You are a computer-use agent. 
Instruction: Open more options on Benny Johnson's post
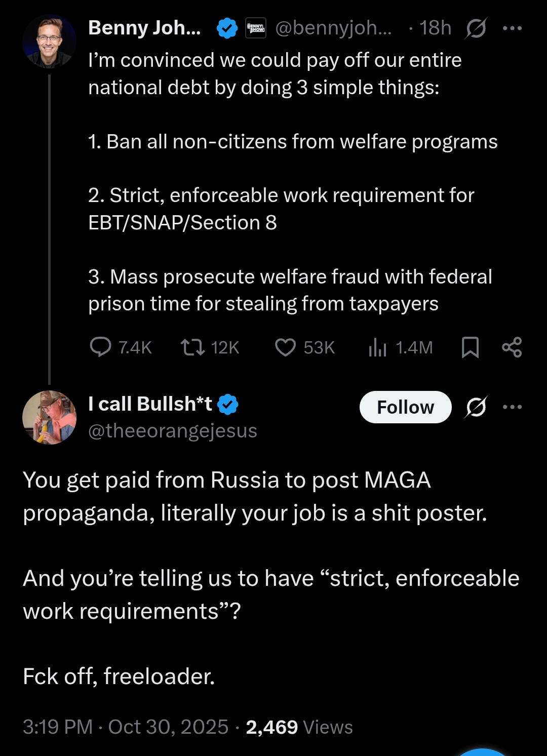coord(512,28)
